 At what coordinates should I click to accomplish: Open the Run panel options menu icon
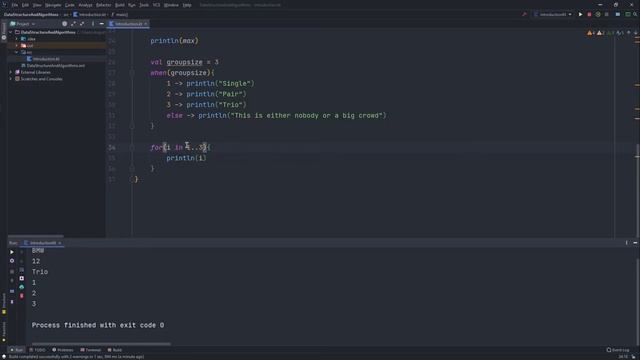[627, 243]
